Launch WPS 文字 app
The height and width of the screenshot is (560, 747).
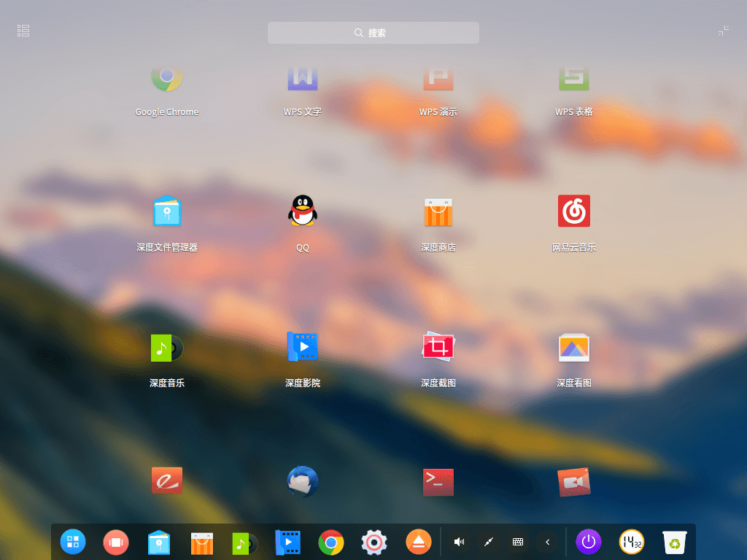tap(303, 79)
